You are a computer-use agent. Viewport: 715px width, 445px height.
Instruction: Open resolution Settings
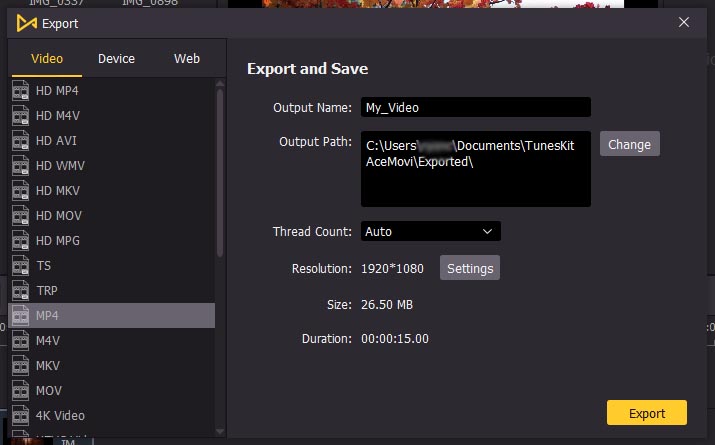469,269
